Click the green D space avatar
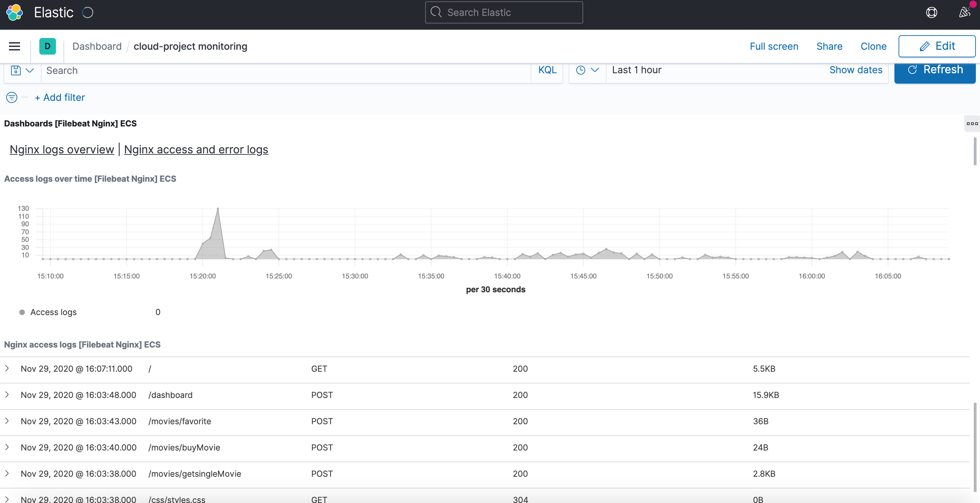Image resolution: width=980 pixels, height=503 pixels. click(x=48, y=46)
